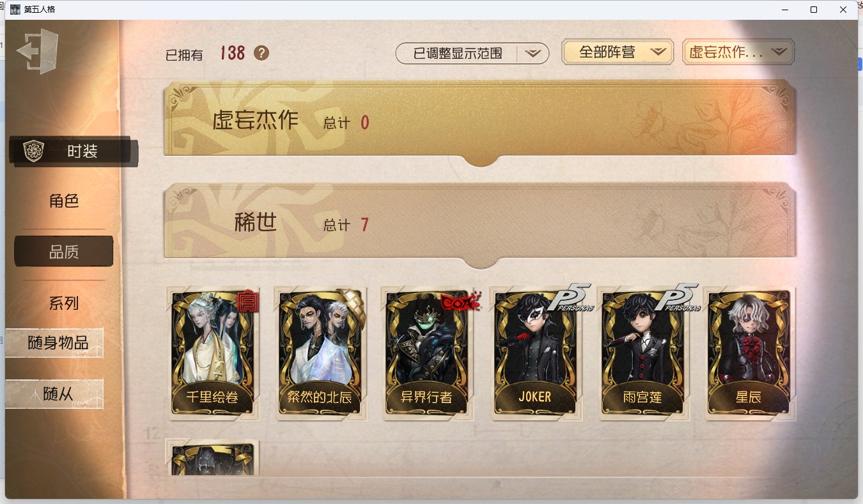Select the 星辰 costume card

[x=750, y=353]
